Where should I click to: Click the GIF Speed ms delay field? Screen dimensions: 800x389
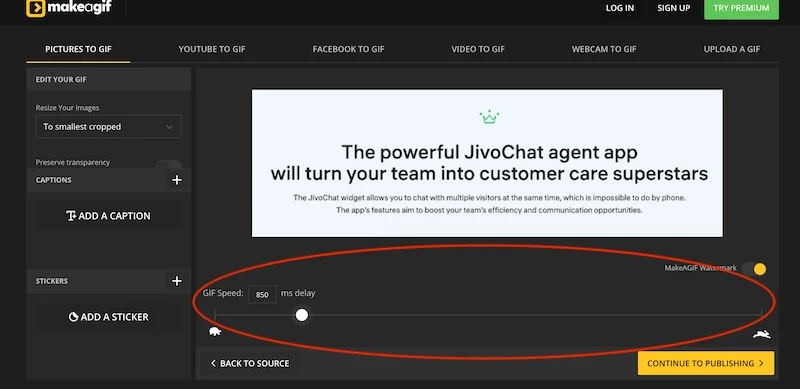pyautogui.click(x=262, y=295)
